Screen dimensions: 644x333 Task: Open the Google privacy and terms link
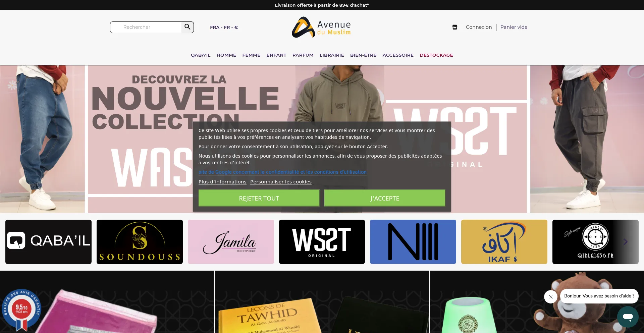coord(282,172)
